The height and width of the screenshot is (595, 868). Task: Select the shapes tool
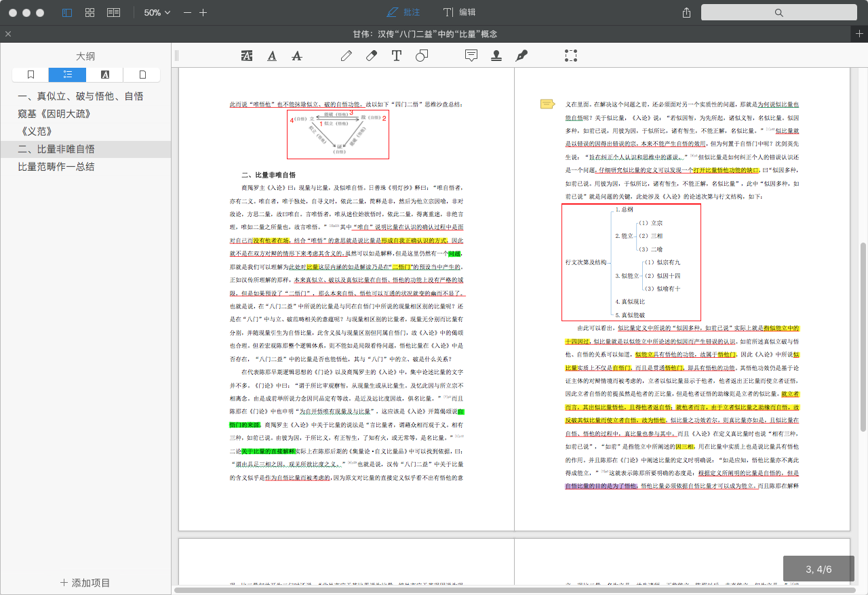(421, 56)
